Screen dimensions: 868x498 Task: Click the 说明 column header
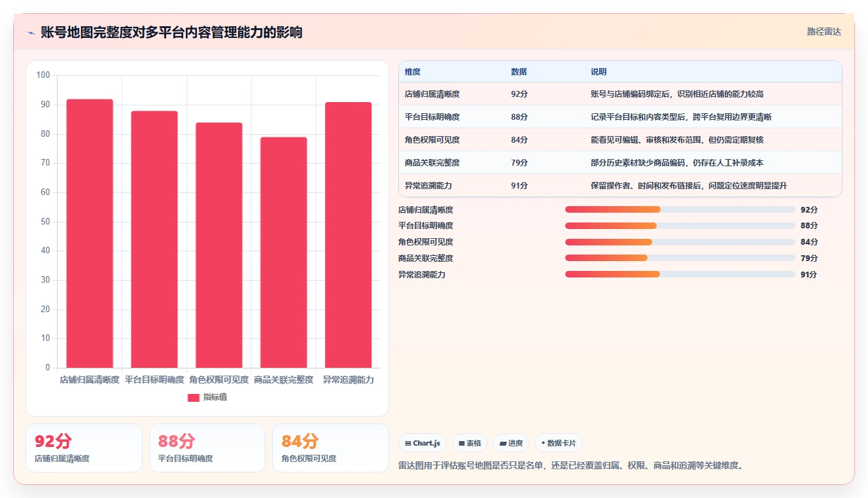(599, 71)
